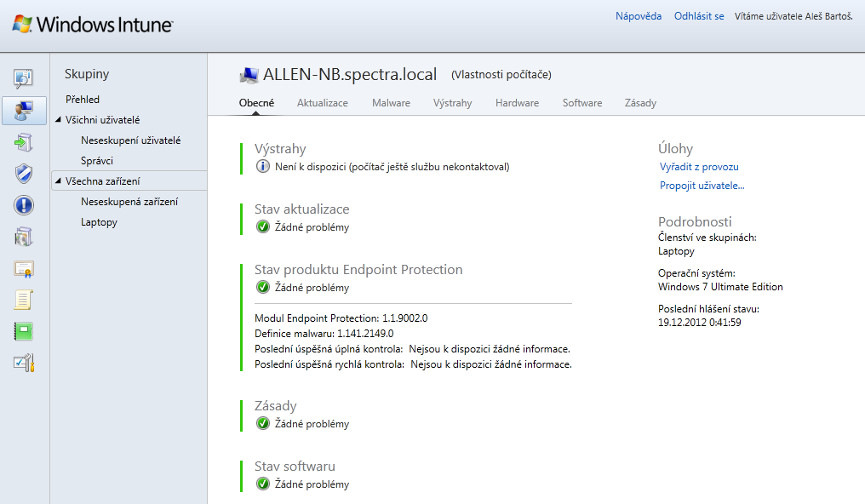The height and width of the screenshot is (504, 865).
Task: Click the Laptopy membership value under Podrobnosti
Action: click(x=676, y=251)
